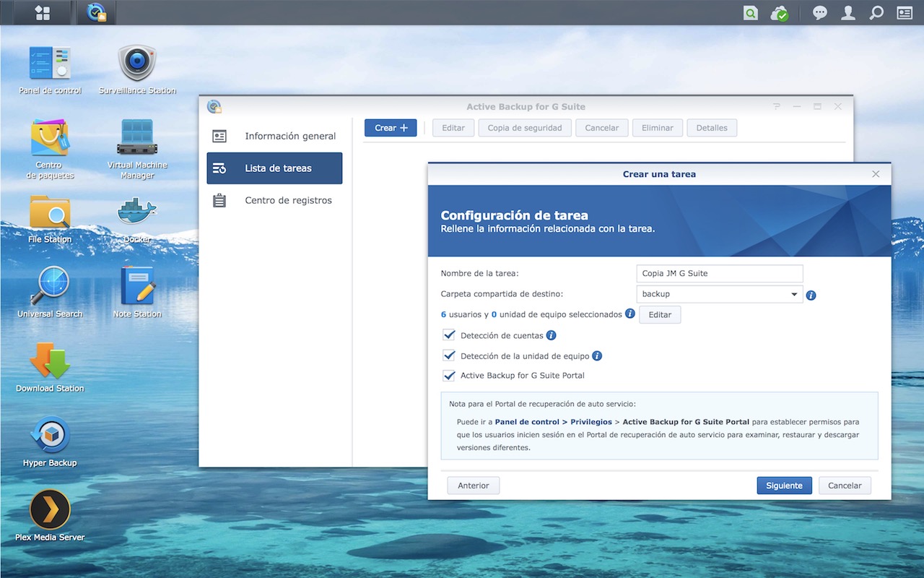Launch Docker from the desktop
The height and width of the screenshot is (578, 924).
click(x=137, y=213)
